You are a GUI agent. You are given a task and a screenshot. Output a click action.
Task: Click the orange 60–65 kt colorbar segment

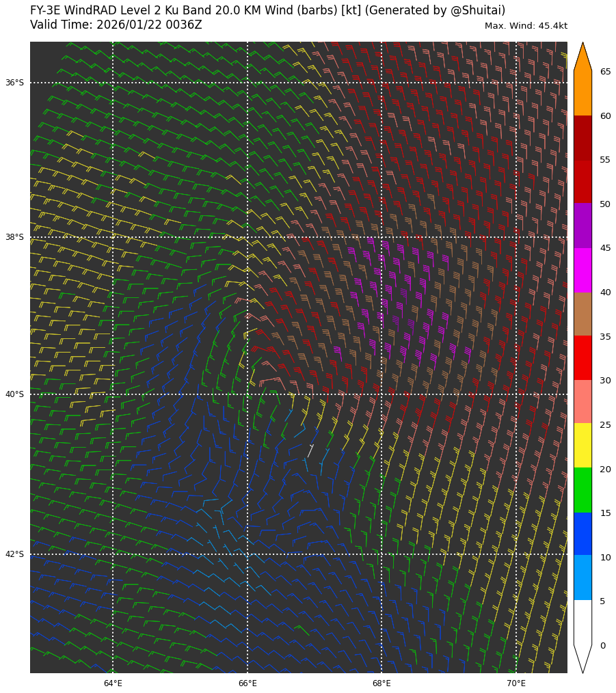click(582, 94)
